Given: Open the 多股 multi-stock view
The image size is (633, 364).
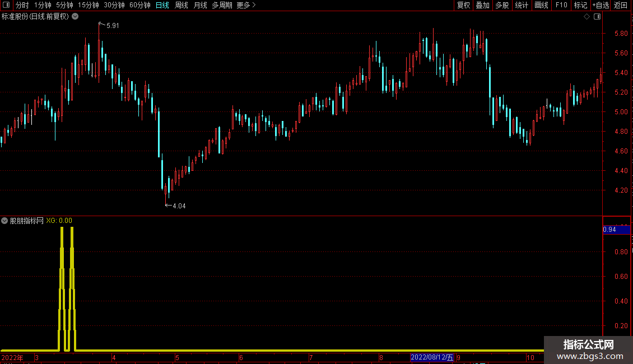Looking at the screenshot, I should tap(502, 5).
